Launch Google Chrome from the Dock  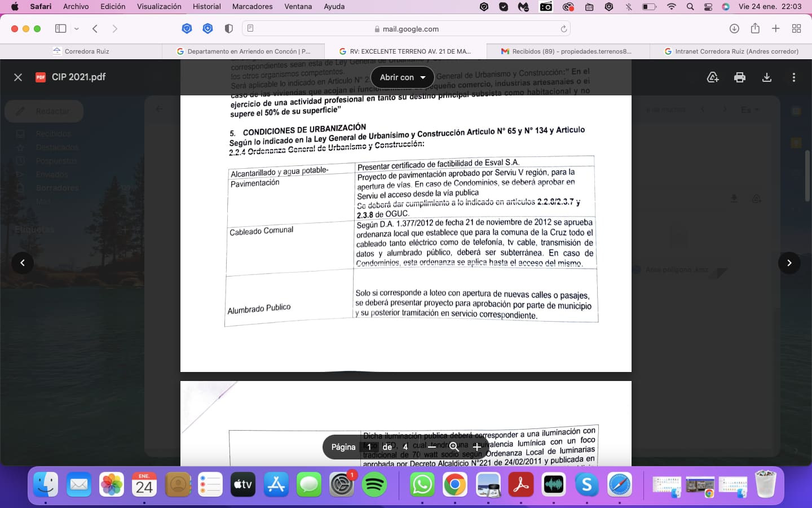click(x=455, y=484)
